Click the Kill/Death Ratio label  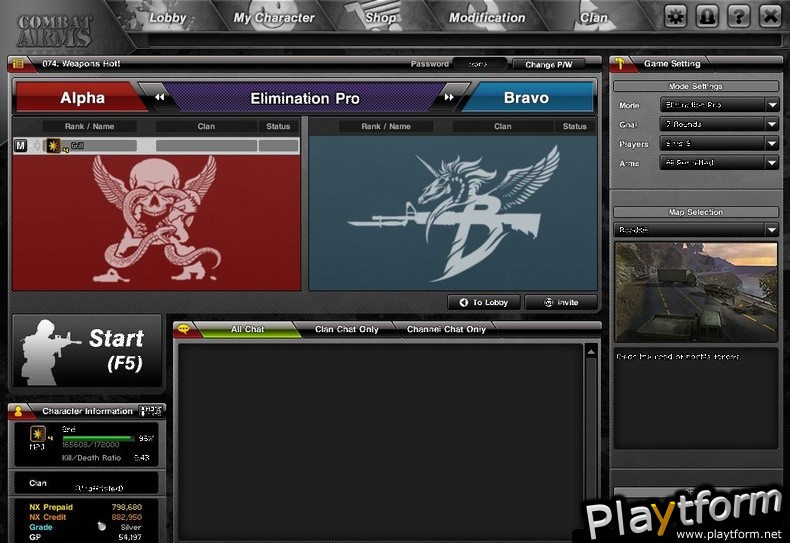91,458
